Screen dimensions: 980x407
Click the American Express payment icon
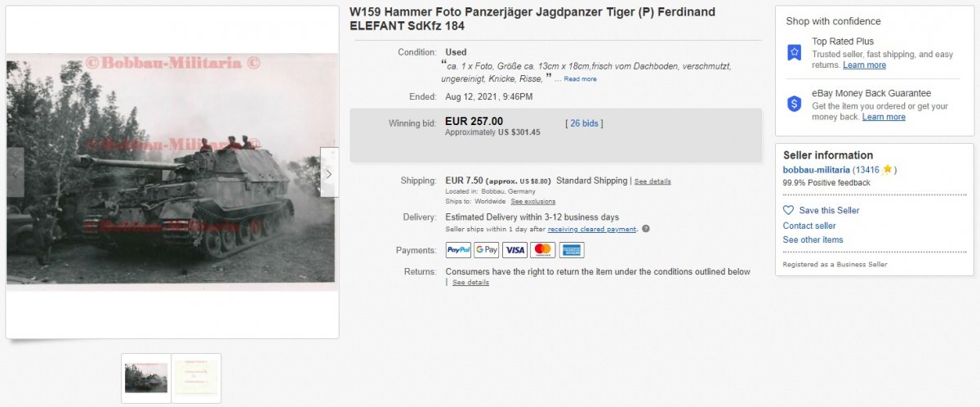pos(572,250)
